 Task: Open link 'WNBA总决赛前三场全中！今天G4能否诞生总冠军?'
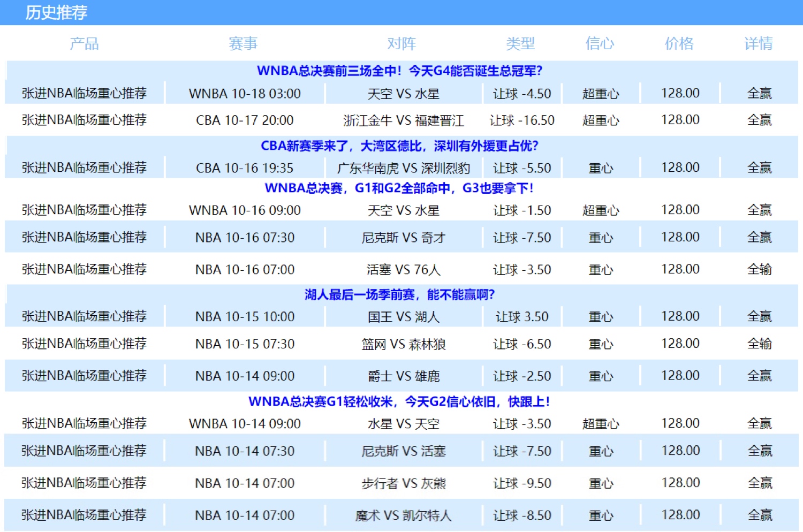(399, 71)
